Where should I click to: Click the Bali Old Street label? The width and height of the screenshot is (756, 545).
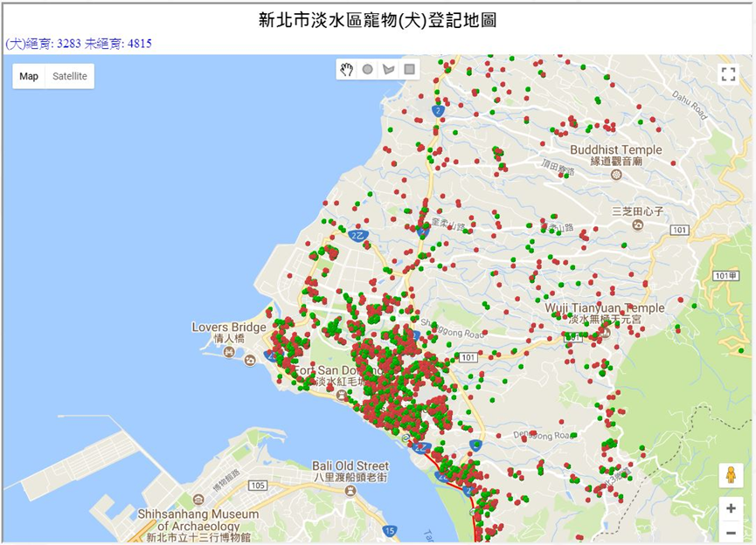350,466
